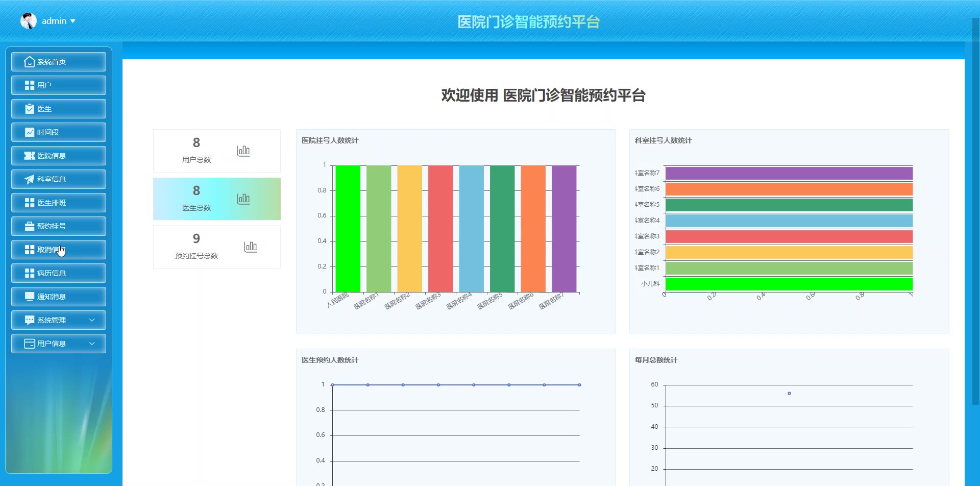Image resolution: width=980 pixels, height=486 pixels.
Task: Click the admin avatar picture
Action: coord(29,21)
